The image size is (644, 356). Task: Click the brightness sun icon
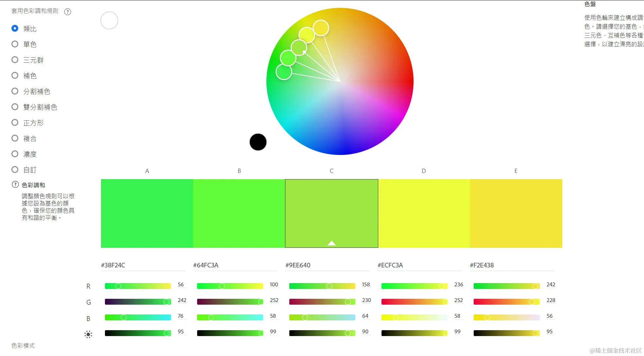(x=88, y=334)
